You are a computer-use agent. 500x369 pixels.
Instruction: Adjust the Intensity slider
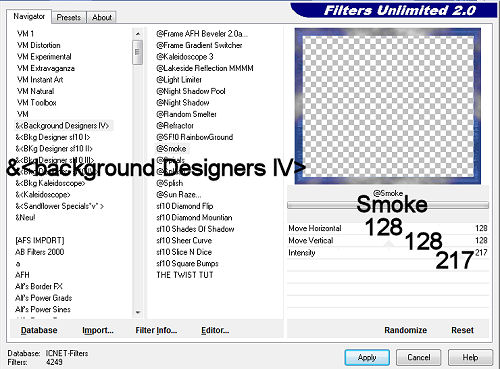[388, 253]
